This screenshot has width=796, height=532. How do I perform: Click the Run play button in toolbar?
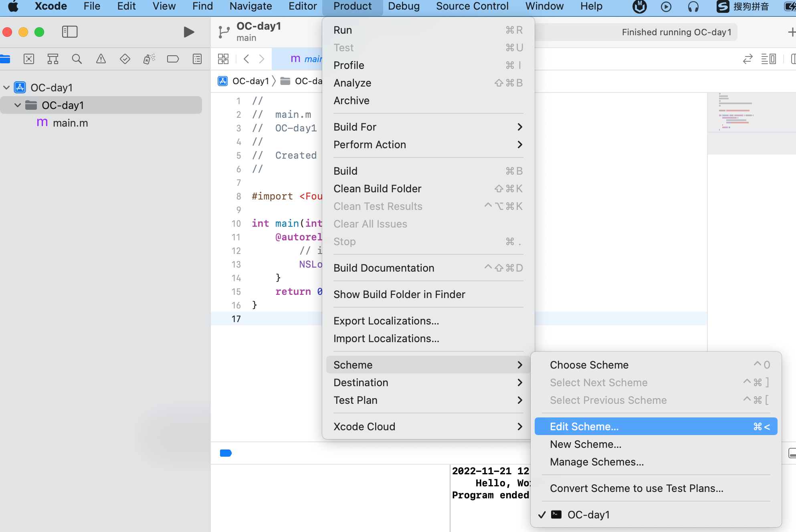click(x=189, y=32)
